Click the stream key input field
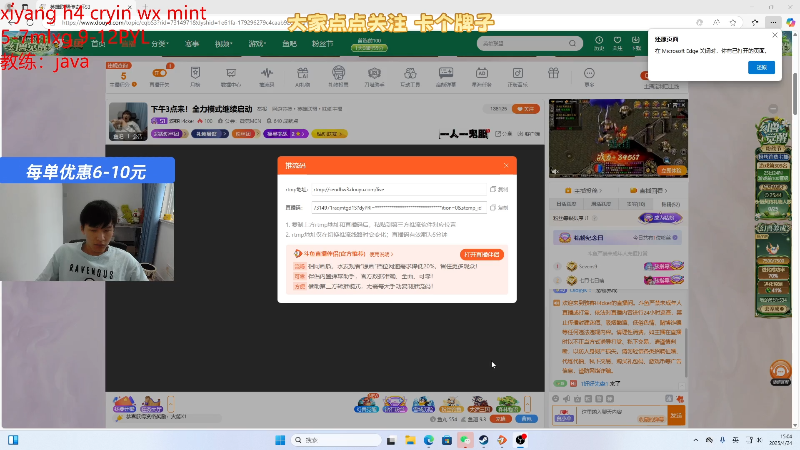 pos(398,208)
